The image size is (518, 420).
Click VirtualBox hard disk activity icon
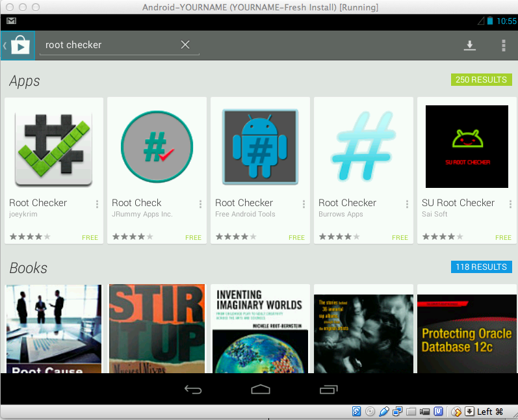(x=356, y=412)
